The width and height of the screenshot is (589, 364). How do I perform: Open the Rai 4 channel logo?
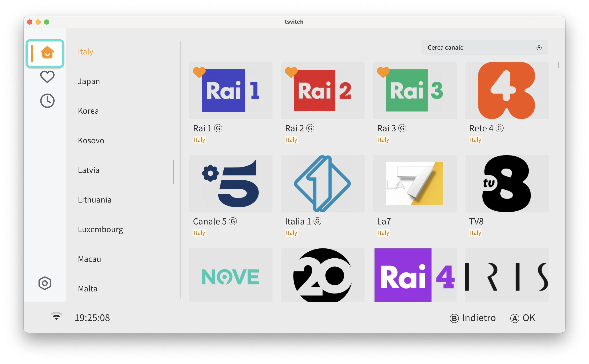pyautogui.click(x=414, y=275)
